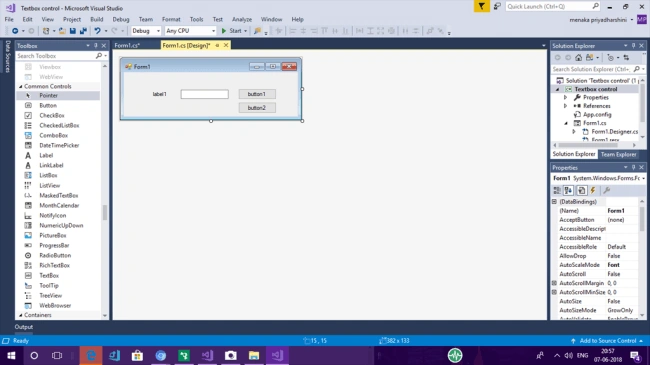Viewport: 650px width, 365px height.
Task: Switch to the Team Explorer tab
Action: click(618, 154)
